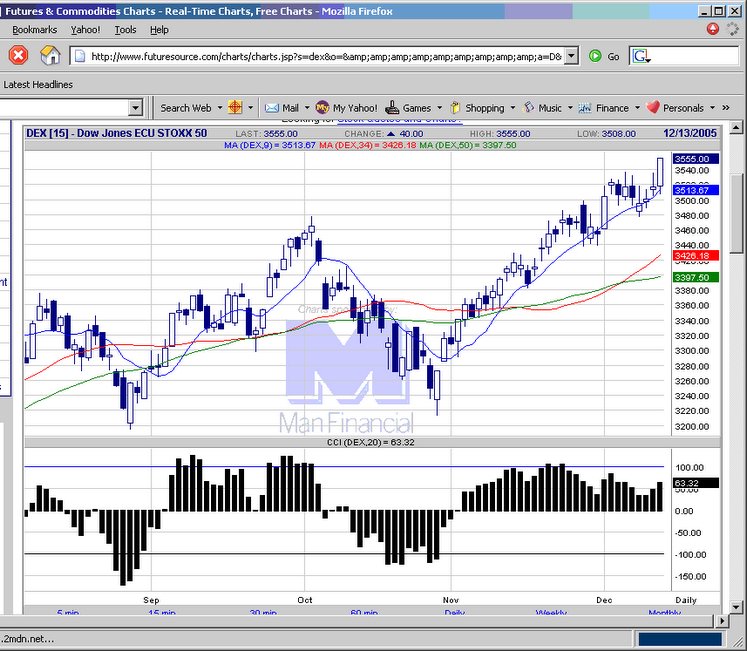Screen dimensions: 747x651
Task: Expand Search Web dropdown arrow
Action: [x=220, y=108]
